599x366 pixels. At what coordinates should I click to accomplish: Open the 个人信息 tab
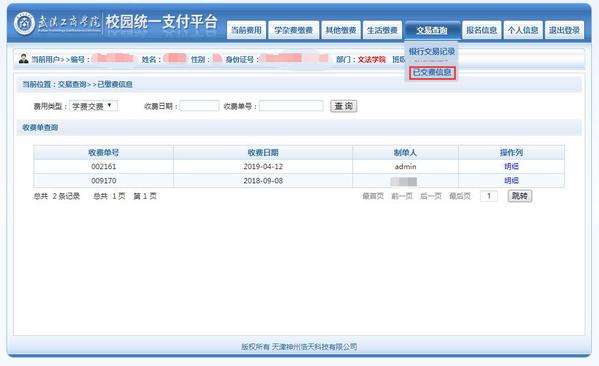[x=523, y=30]
